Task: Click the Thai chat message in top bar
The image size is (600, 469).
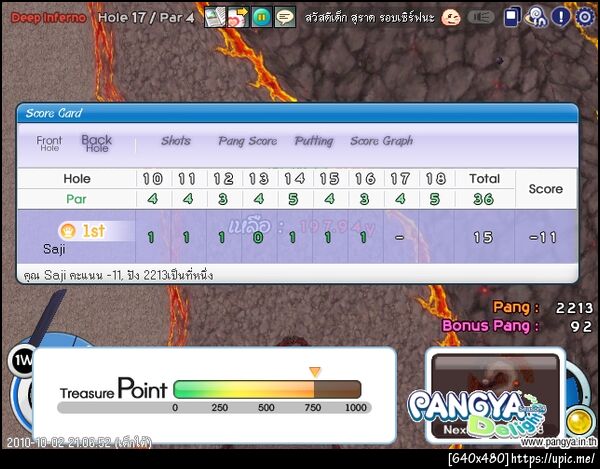Action: tap(369, 17)
